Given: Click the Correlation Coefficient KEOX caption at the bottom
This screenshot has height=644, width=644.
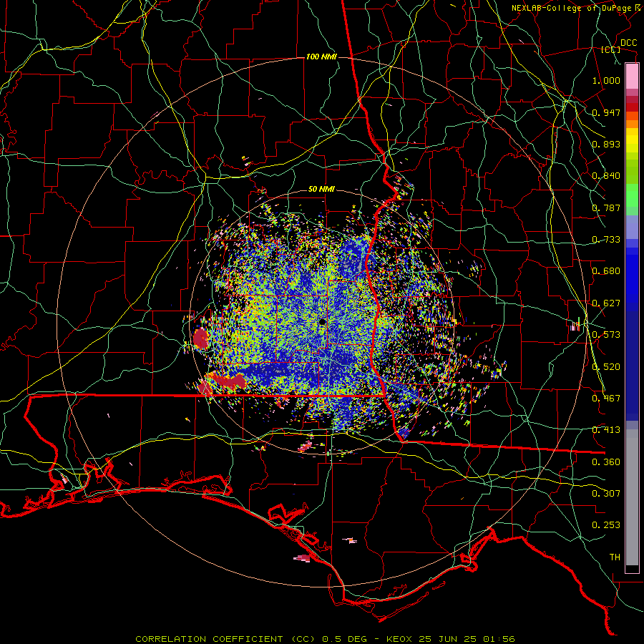Looking at the screenshot, I should coord(325,639).
